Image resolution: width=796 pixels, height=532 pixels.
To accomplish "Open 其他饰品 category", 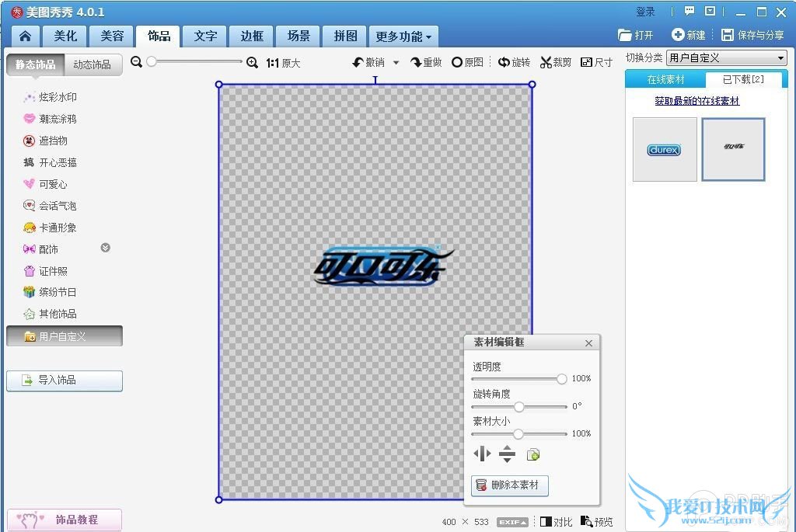I will (x=51, y=314).
